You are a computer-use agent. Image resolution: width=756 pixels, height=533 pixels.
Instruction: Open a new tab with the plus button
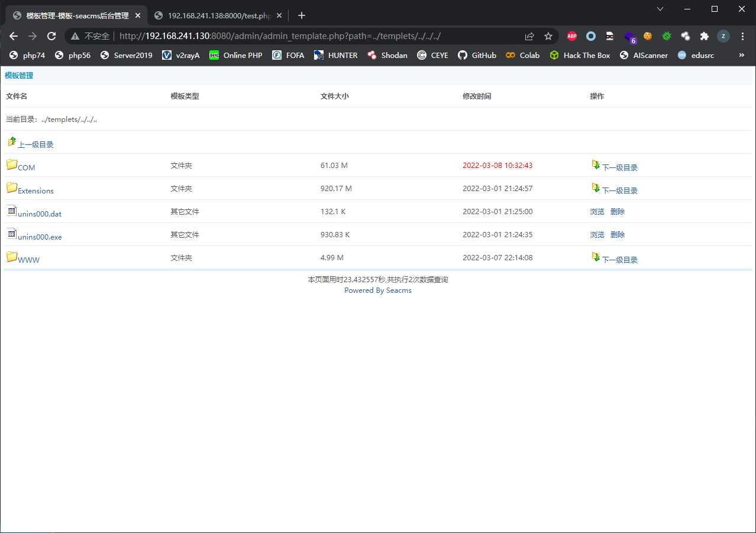point(302,15)
